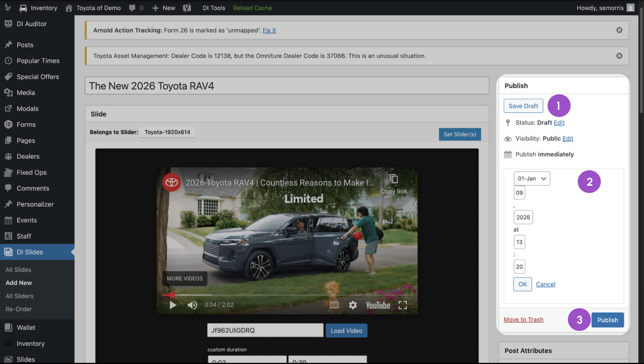This screenshot has width=644, height=364.
Task: Enter fullscreen on the video player
Action: click(403, 305)
